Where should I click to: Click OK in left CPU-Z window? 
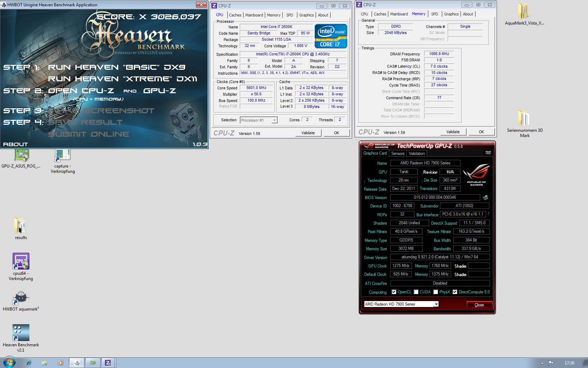[x=336, y=133]
